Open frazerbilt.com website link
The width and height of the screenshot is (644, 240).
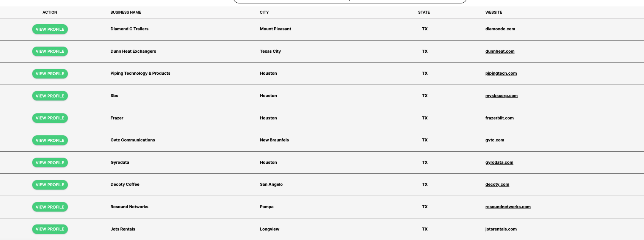coord(499,118)
